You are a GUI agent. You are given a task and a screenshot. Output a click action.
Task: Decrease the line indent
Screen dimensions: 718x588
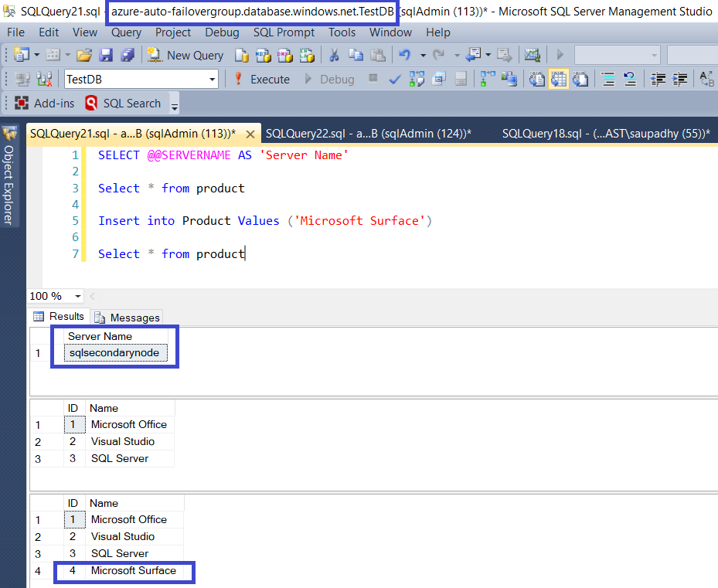click(x=658, y=80)
